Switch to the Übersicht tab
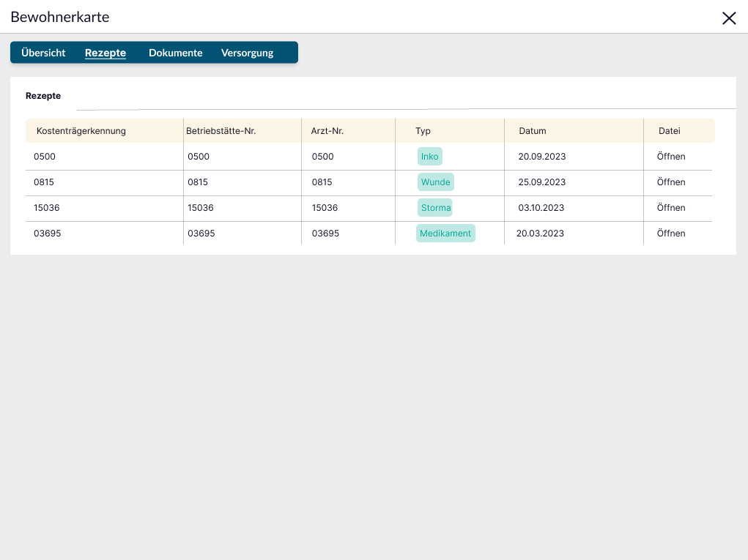The image size is (748, 560). pos(43,53)
